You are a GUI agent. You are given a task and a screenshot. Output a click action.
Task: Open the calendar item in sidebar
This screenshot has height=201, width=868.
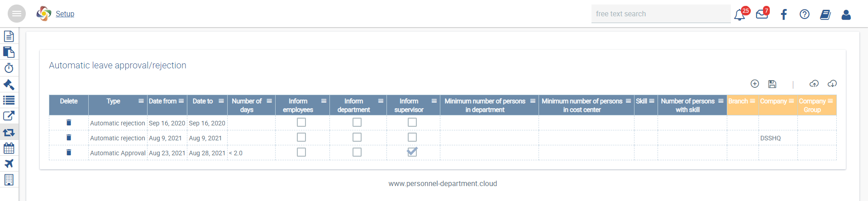pyautogui.click(x=9, y=148)
